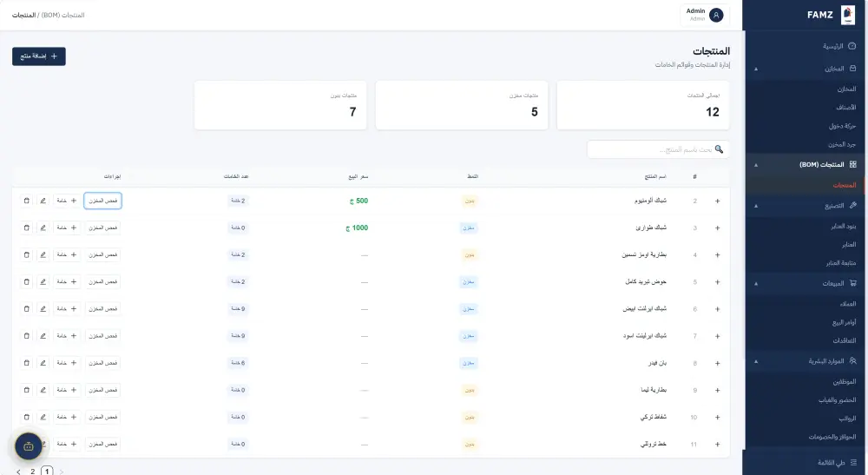868x475 pixels.
Task: Click the shopping cart المبيعات sidebar icon
Action: pos(853,283)
